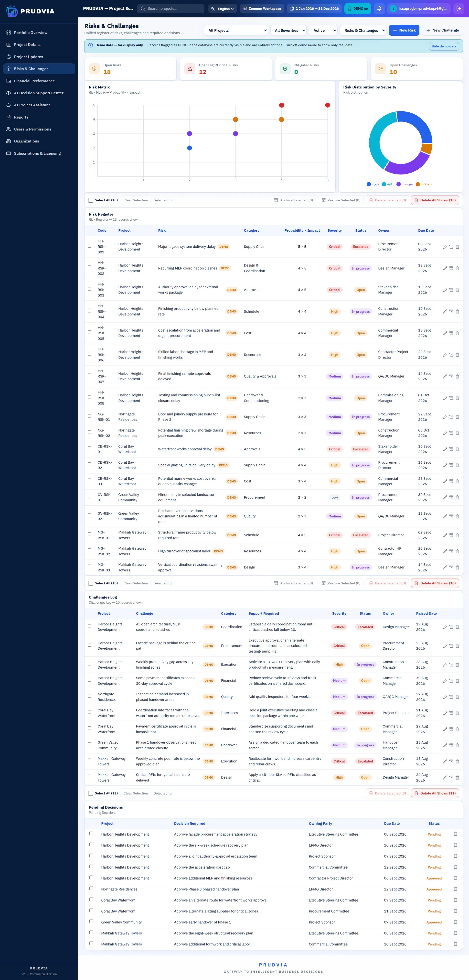The width and height of the screenshot is (469, 980).
Task: Archive risk CB-RSK-01 row
Action: pyautogui.click(x=451, y=449)
